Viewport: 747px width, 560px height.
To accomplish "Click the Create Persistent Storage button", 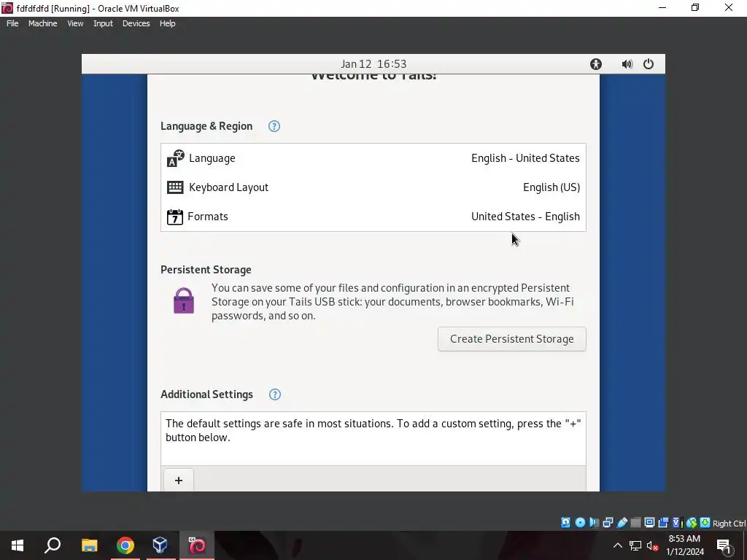I will coord(511,339).
